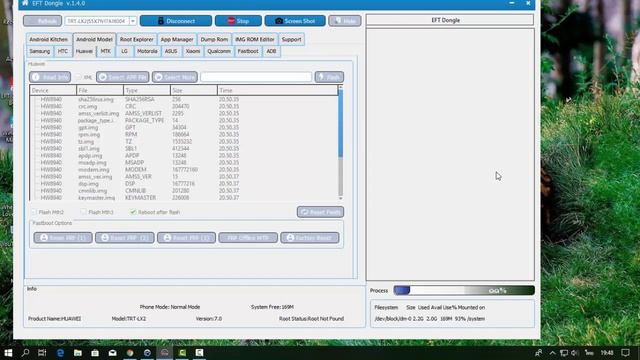This screenshot has width=640, height=360.
Task: Click Reset FRP (2) button
Action: 124,238
